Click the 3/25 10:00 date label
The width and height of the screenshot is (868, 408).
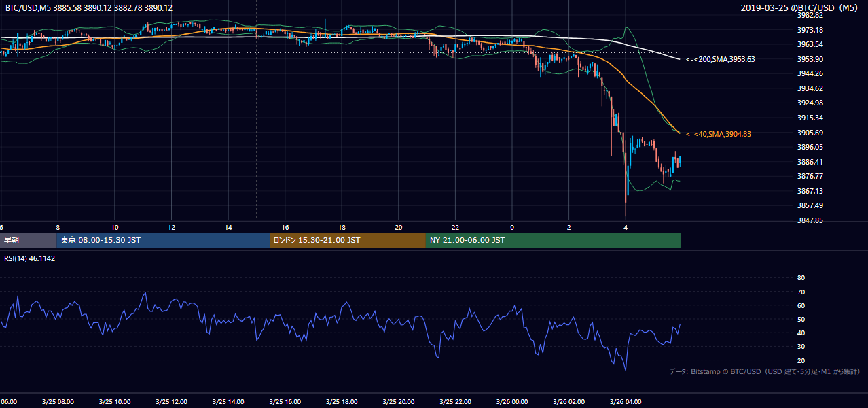click(x=115, y=402)
